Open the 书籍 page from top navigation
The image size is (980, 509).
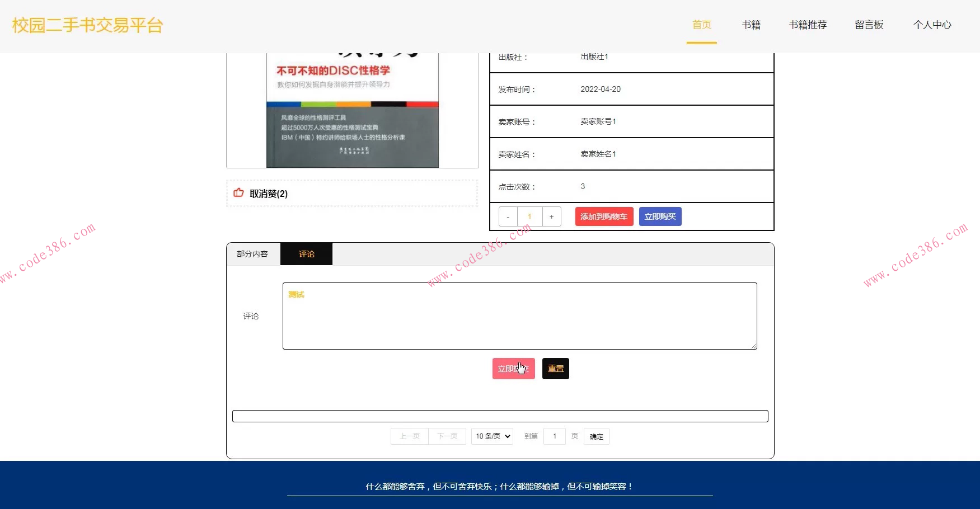[x=751, y=25]
